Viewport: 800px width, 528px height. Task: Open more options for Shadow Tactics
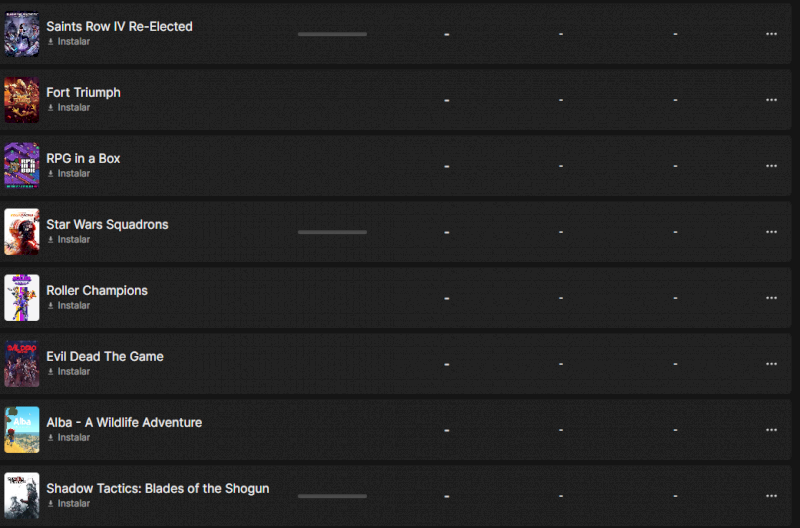pos(771,496)
